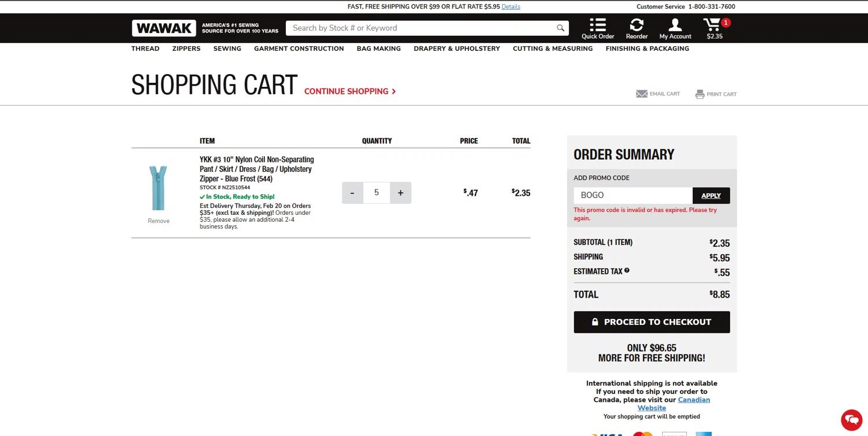
Task: Click 'ONLY $96.65 MORE FOR FREE SHIPPING!' text
Action: (x=652, y=353)
